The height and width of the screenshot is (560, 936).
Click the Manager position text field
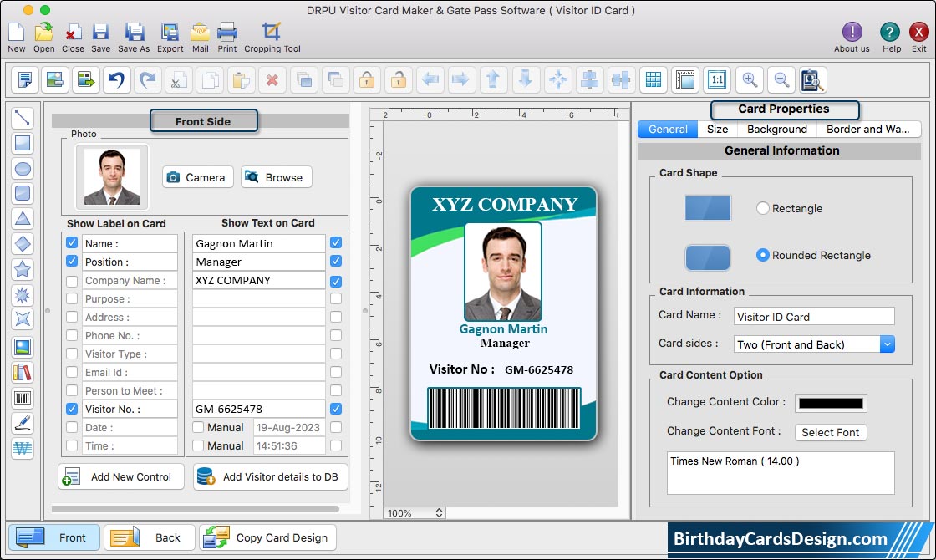coord(258,262)
